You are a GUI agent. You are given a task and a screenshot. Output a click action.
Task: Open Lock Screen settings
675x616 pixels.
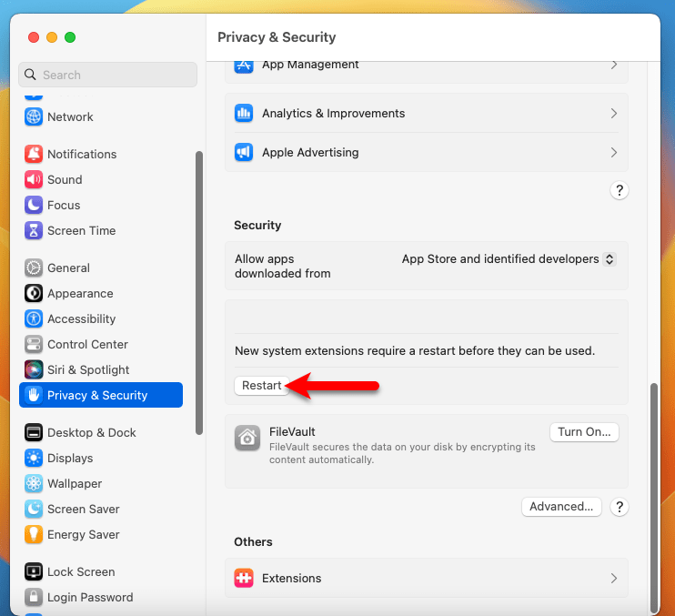click(x=81, y=571)
